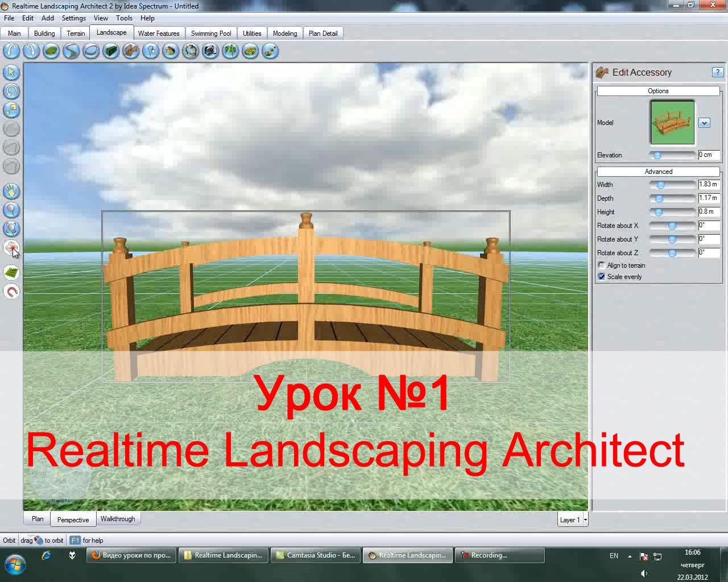728x582 pixels.
Task: Switch to Camtasia Studio taskbar window
Action: click(x=316, y=556)
